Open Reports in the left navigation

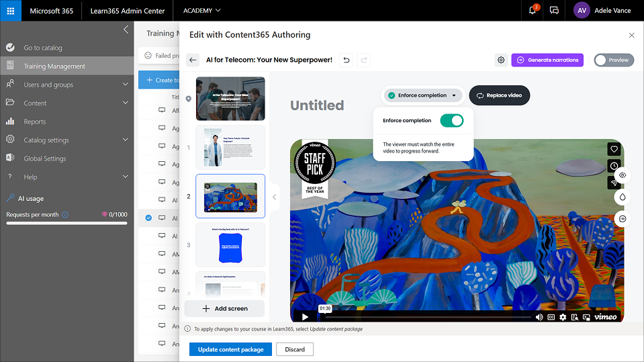pyautogui.click(x=35, y=122)
